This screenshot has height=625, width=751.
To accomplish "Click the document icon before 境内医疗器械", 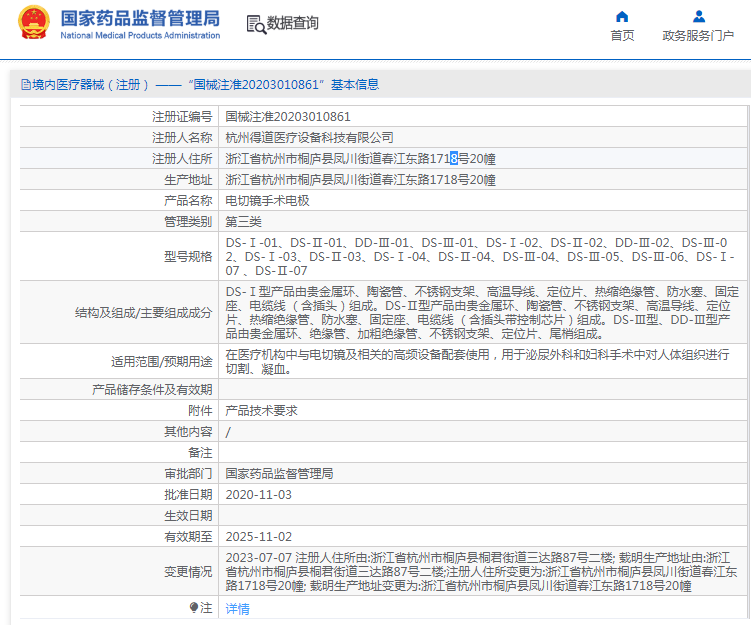I will [x=26, y=85].
